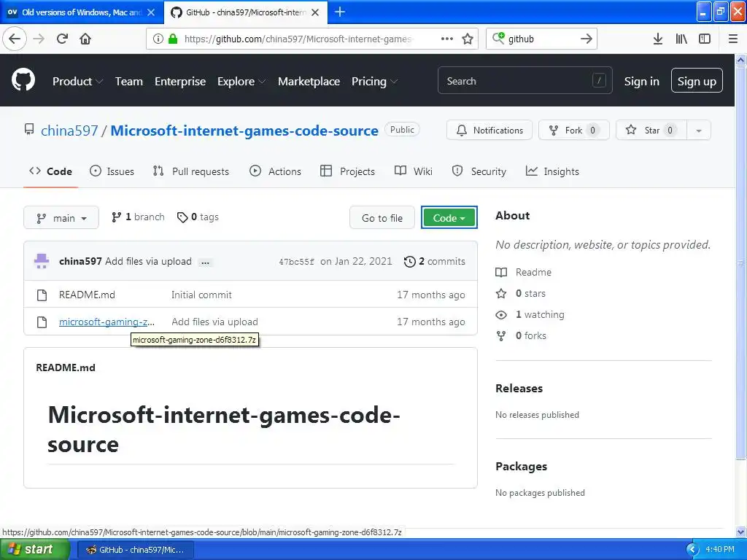The width and height of the screenshot is (747, 560).
Task: Click the Readme book icon in About
Action: click(x=501, y=273)
